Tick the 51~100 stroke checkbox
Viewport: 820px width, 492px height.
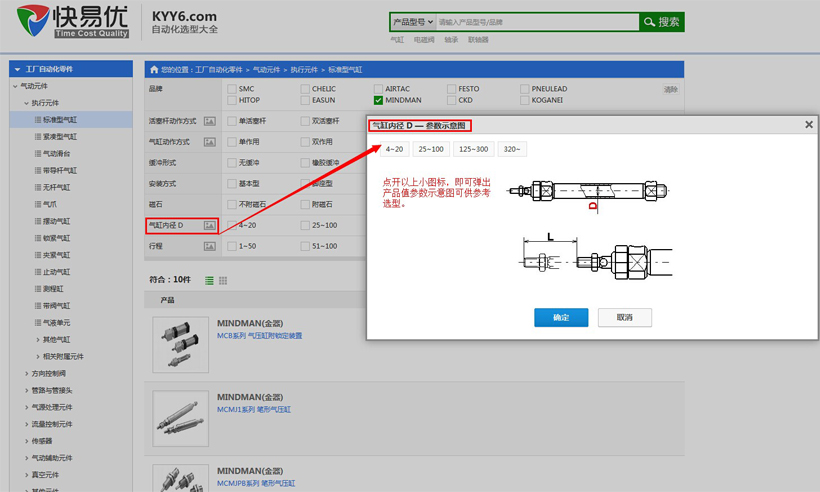point(305,246)
